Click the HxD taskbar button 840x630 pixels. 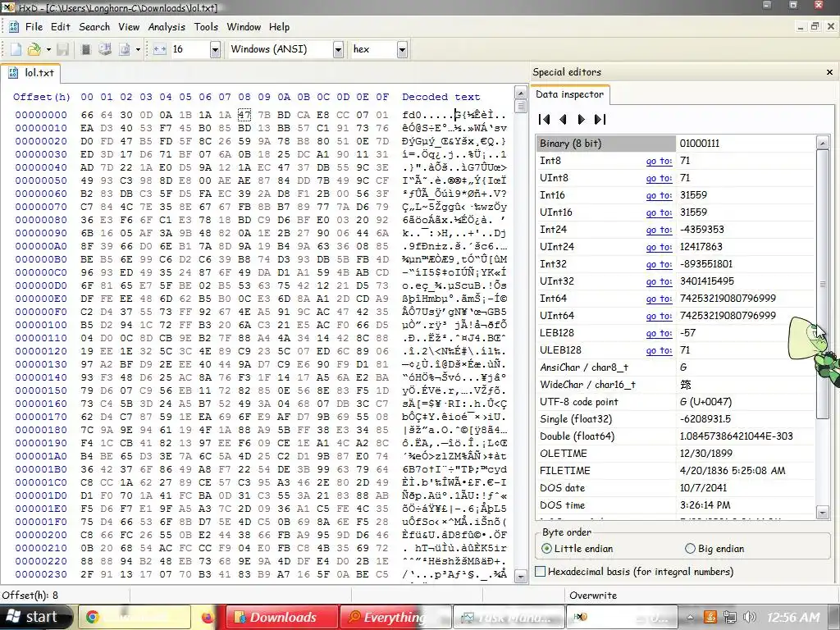[x=622, y=617]
